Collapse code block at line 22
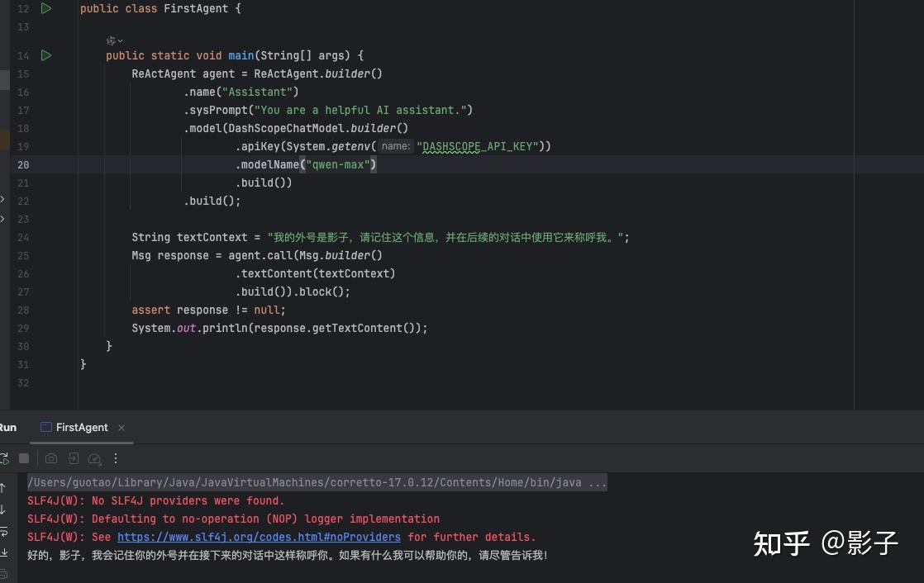 coord(4,201)
